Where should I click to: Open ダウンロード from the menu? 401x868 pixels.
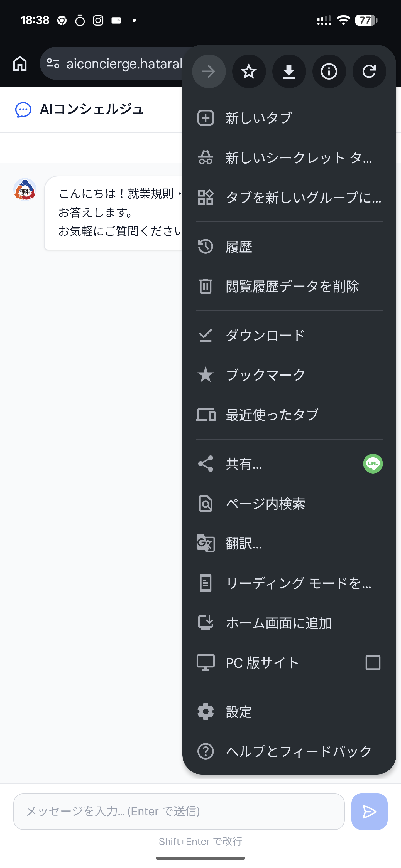pos(265,335)
